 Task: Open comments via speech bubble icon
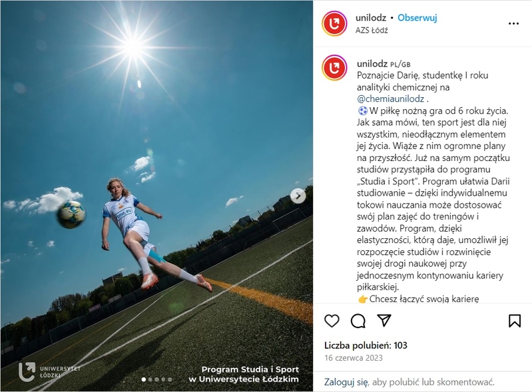point(358,321)
